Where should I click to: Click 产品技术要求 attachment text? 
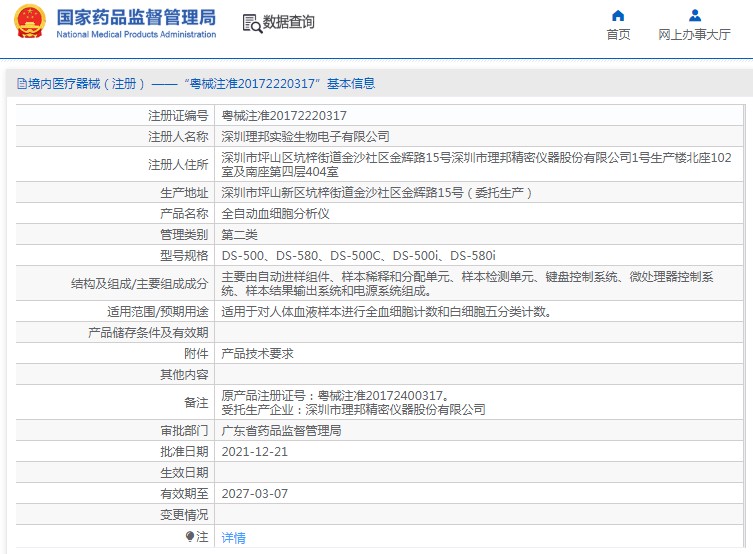(x=257, y=354)
